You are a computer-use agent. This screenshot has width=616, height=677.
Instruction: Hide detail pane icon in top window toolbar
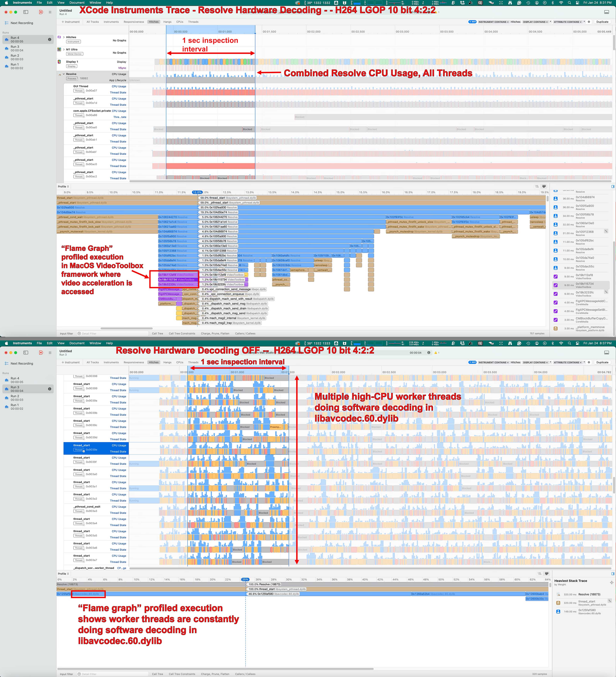tap(607, 12)
